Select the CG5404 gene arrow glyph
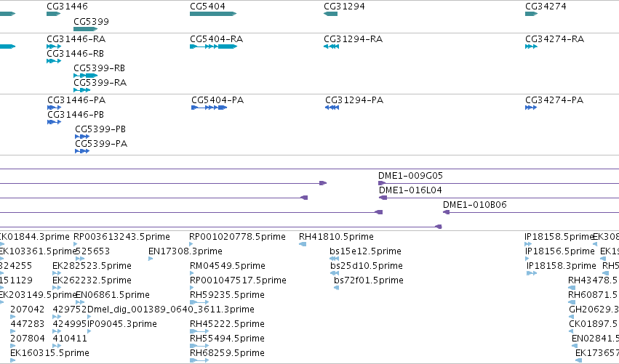Viewport: 619px width, 364px height. [213, 14]
